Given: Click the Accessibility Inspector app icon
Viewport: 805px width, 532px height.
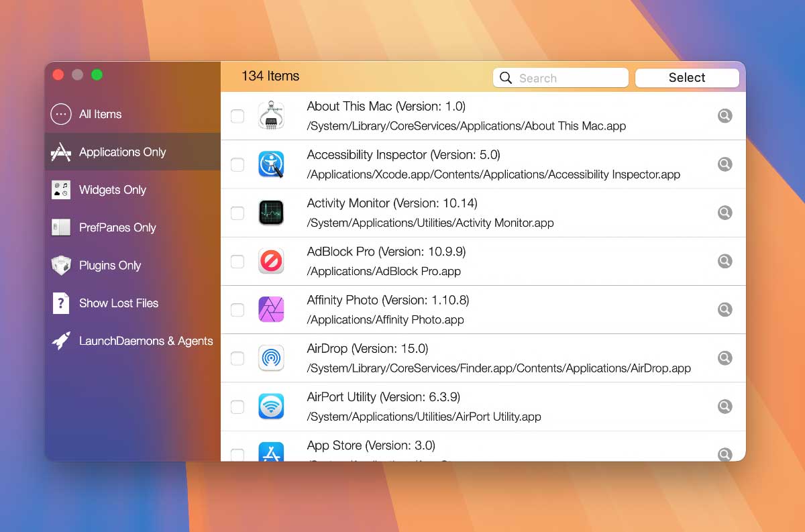Looking at the screenshot, I should click(x=271, y=164).
